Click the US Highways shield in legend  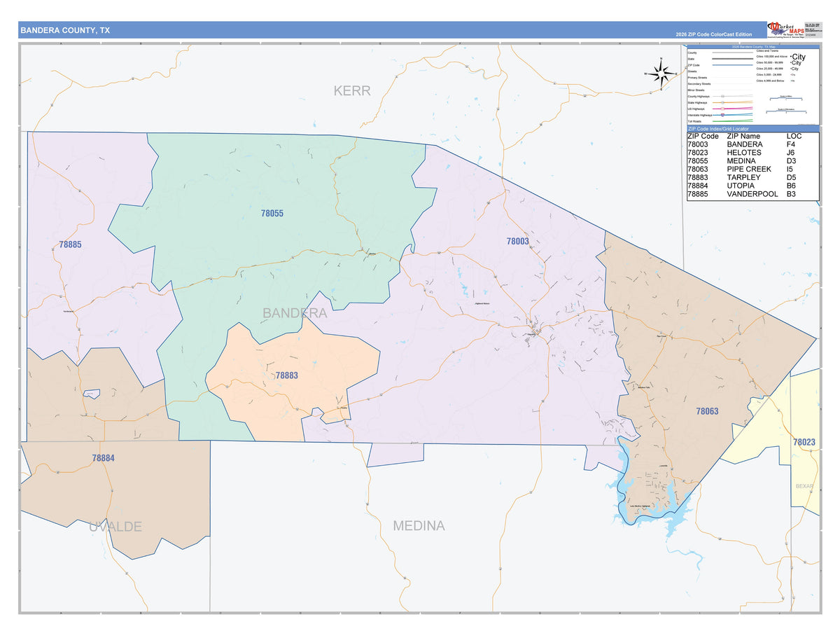[722, 109]
